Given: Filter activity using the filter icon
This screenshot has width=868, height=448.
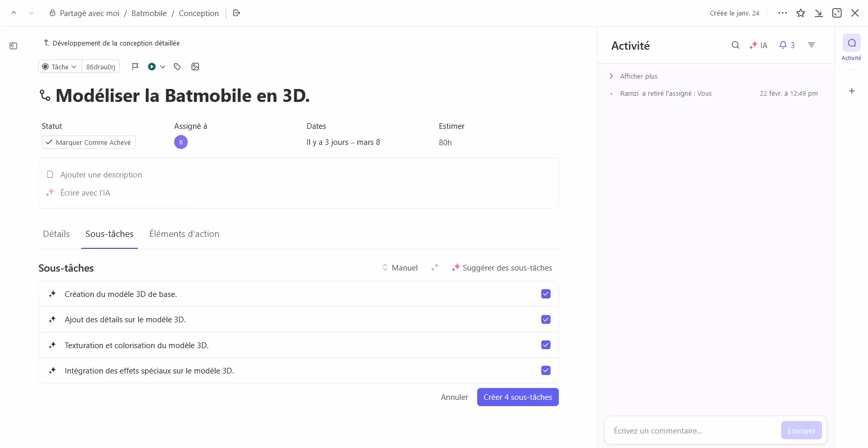Looking at the screenshot, I should 812,45.
